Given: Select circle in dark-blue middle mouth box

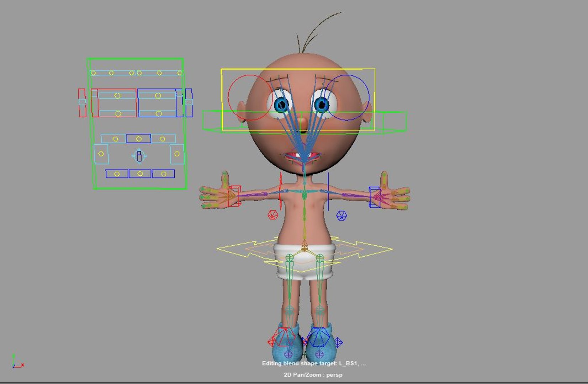Looking at the screenshot, I should 139,139.
